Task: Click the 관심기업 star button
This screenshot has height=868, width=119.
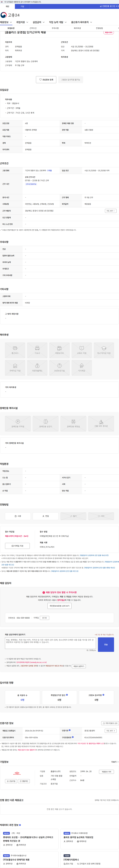Action: (11, 781)
